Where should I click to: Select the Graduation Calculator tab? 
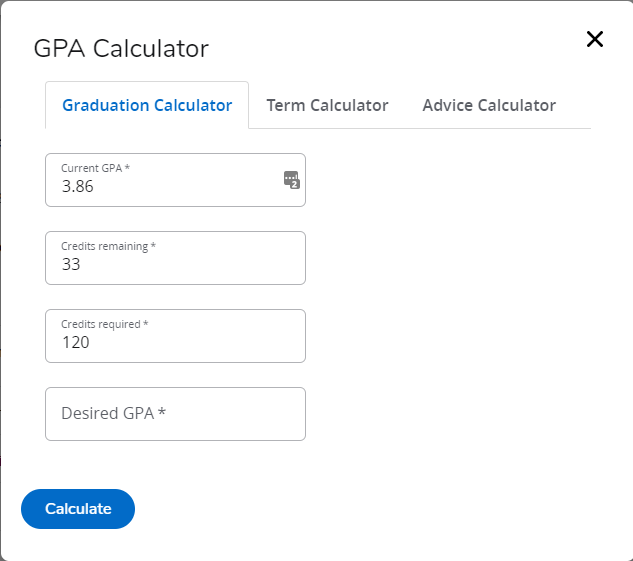click(x=147, y=105)
